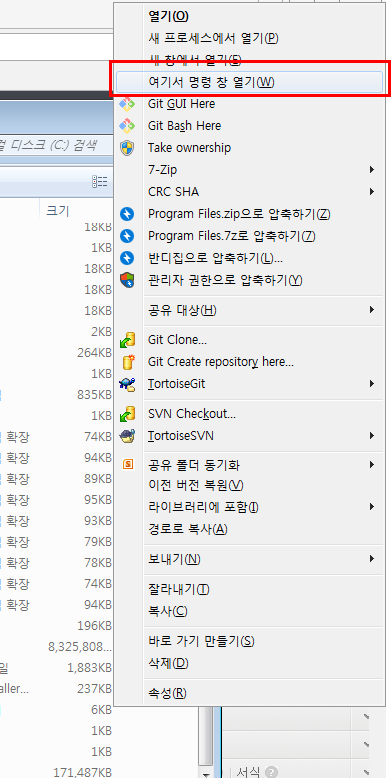Viewport: 391px width, 778px height.
Task: Click the Take ownership shield icon
Action: [128, 148]
